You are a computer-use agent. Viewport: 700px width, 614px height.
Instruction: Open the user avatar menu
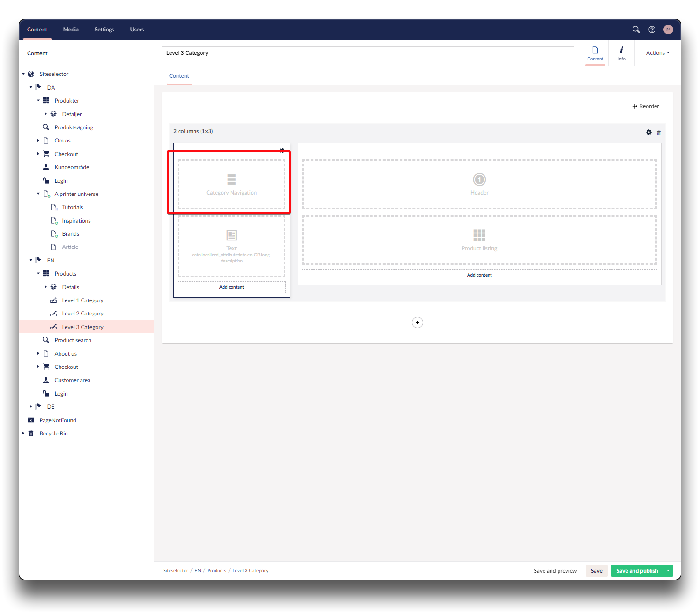pyautogui.click(x=668, y=30)
